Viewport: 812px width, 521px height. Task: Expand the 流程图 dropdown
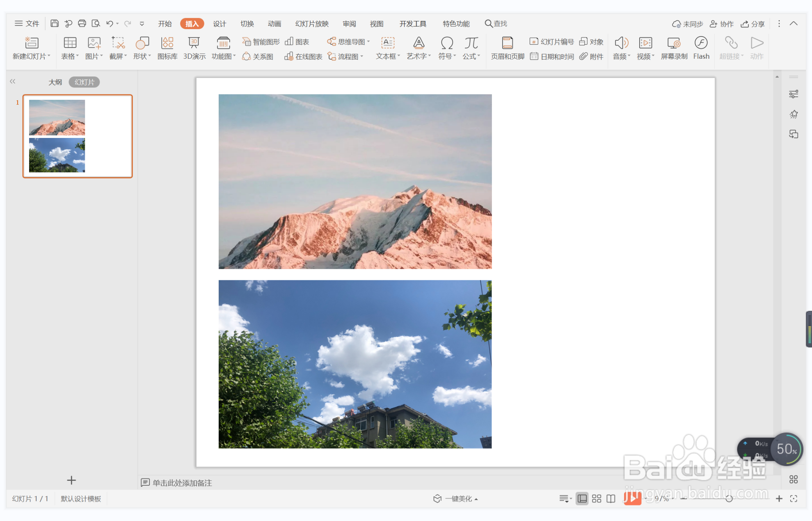[361, 56]
